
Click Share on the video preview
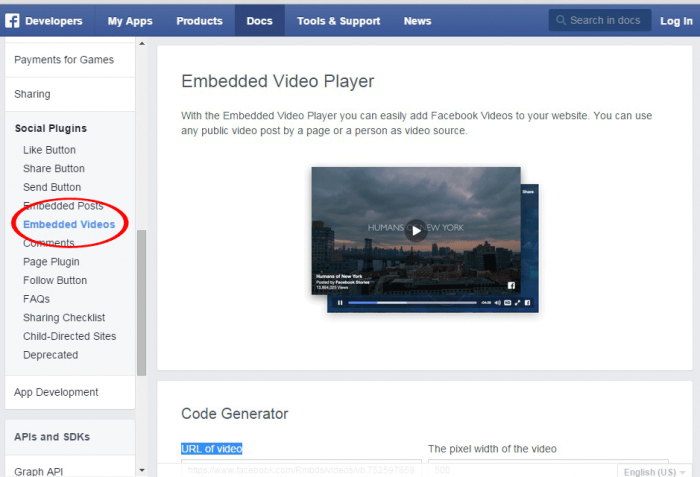tap(528, 192)
